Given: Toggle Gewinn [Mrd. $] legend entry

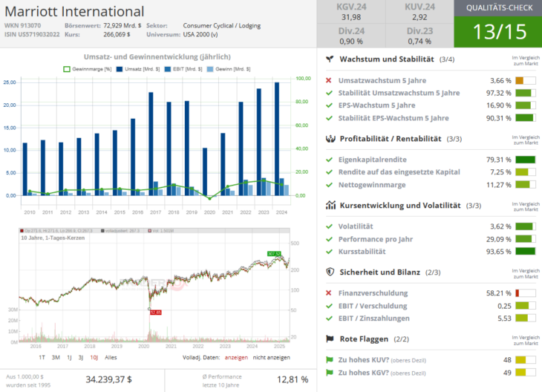Looking at the screenshot, I should (229, 69).
